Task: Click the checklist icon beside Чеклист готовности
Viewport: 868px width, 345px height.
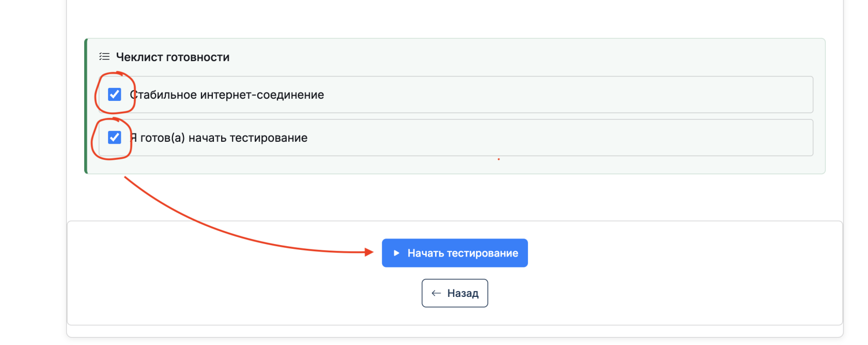Action: tap(104, 56)
